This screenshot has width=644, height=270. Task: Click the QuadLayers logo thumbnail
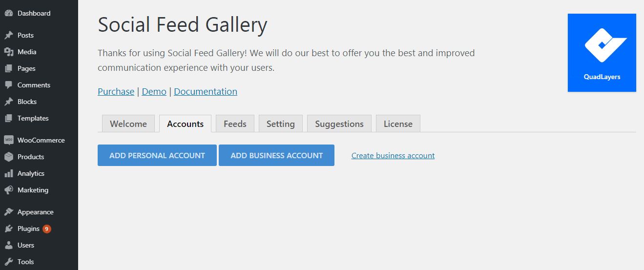coord(602,53)
